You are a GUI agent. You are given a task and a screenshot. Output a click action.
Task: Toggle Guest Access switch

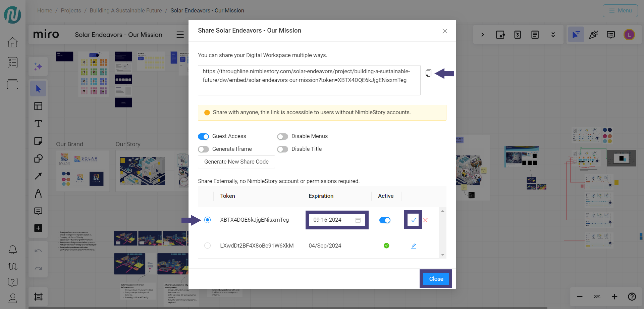(x=203, y=136)
